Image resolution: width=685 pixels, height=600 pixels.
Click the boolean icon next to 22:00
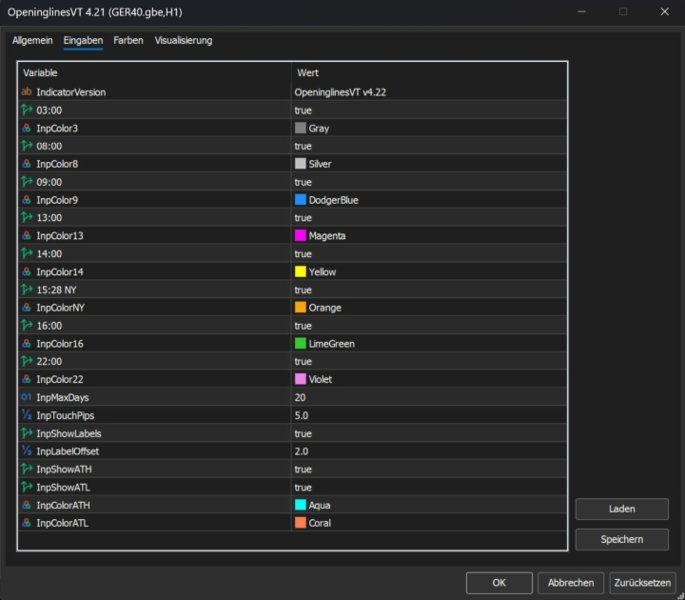click(x=26, y=361)
